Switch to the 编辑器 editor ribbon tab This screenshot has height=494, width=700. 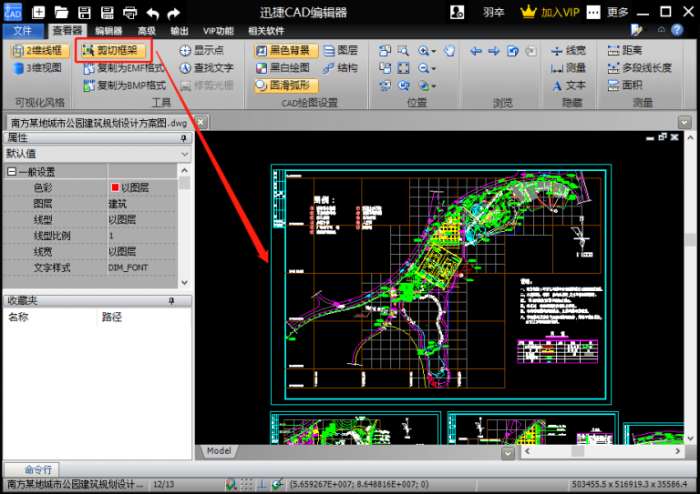pyautogui.click(x=108, y=31)
